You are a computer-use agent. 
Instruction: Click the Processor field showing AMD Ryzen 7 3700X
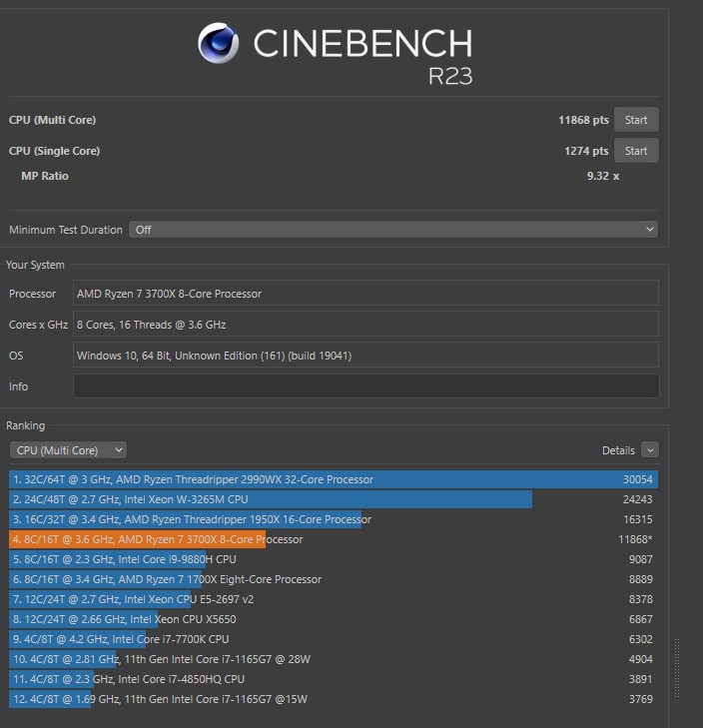pyautogui.click(x=365, y=293)
